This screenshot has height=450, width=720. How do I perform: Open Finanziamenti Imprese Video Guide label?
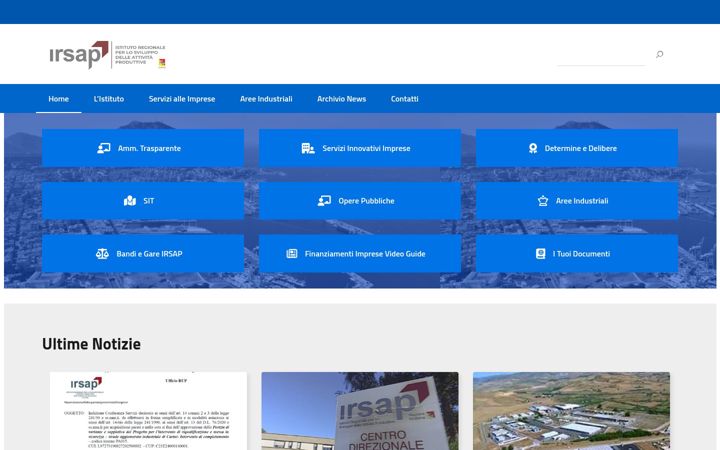coord(365,253)
